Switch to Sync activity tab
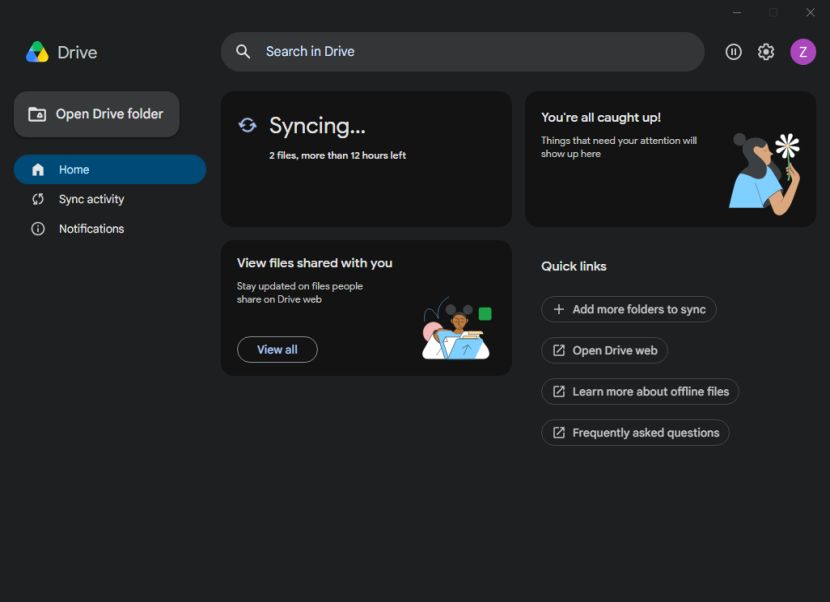Screen dimensions: 830x602 point(110,199)
